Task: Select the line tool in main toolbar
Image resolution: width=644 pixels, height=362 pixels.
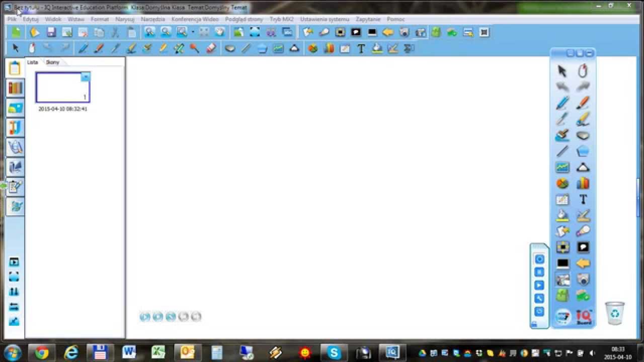Action: tap(246, 48)
